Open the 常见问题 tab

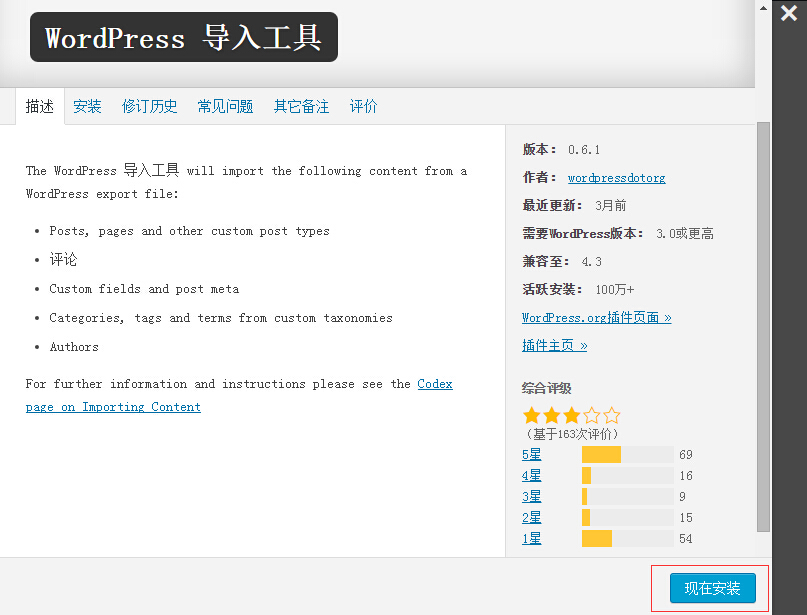click(225, 107)
